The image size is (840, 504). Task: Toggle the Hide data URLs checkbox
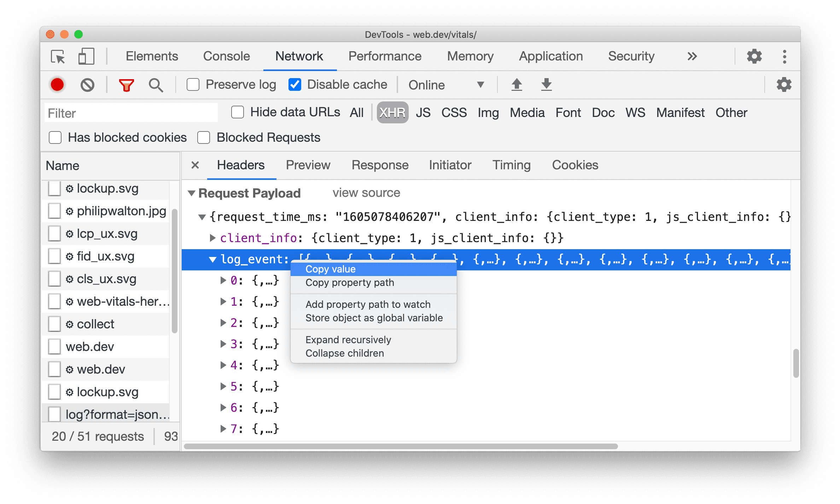(x=238, y=113)
